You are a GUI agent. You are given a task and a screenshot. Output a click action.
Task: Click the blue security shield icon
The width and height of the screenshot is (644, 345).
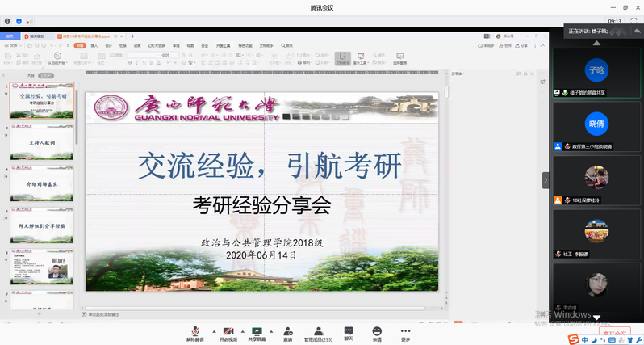(19, 21)
